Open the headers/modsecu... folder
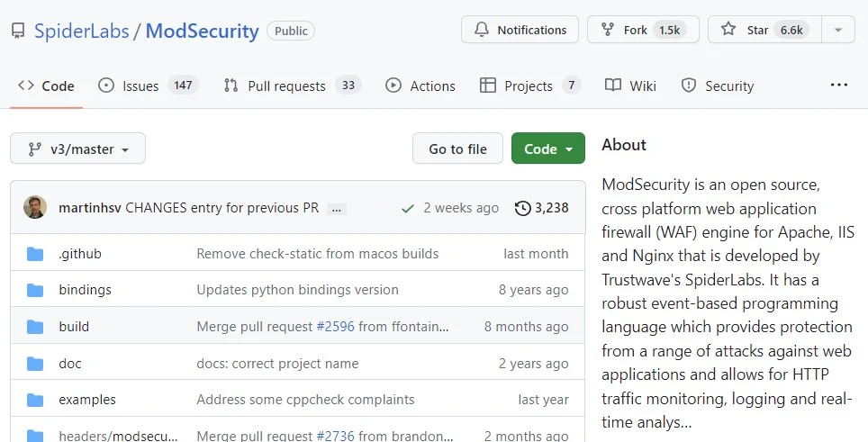 tap(118, 436)
